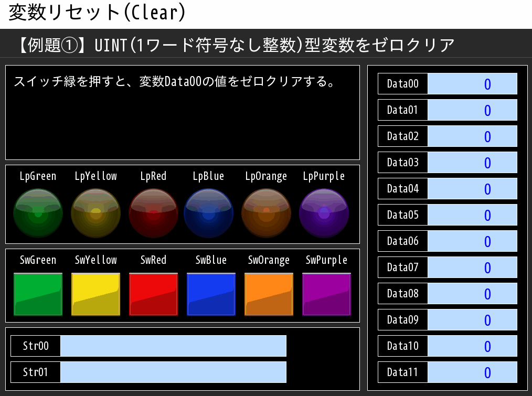This screenshot has width=532, height=396.
Task: Select the Data06 value field
Action: (472, 241)
